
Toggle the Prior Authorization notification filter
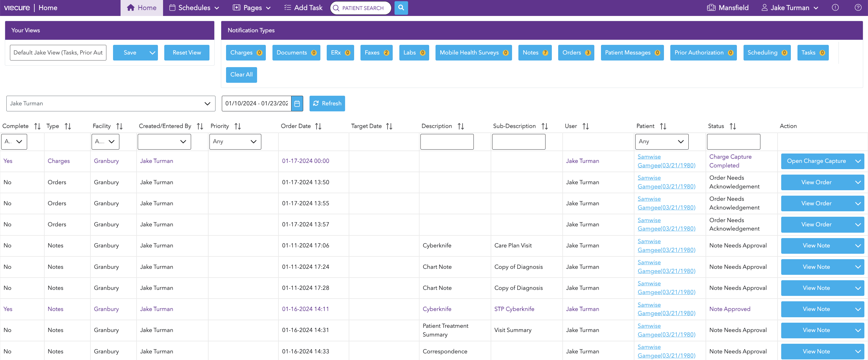coord(703,52)
